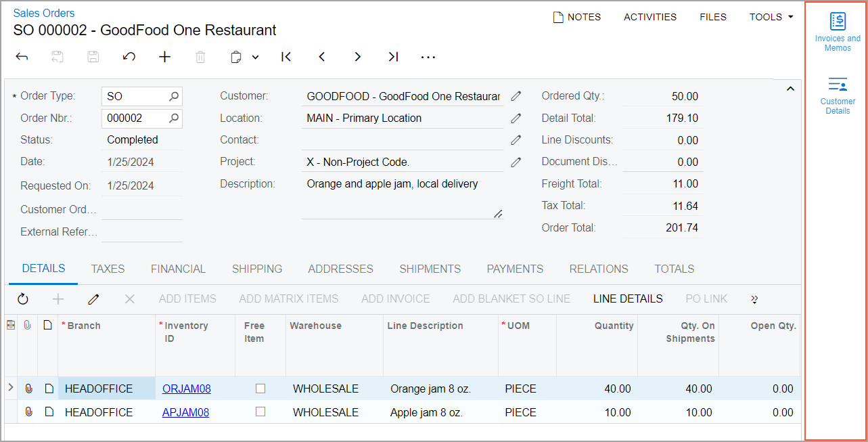The height and width of the screenshot is (442, 868).
Task: Expand the clipboard dropdown arrow
Action: click(x=255, y=58)
